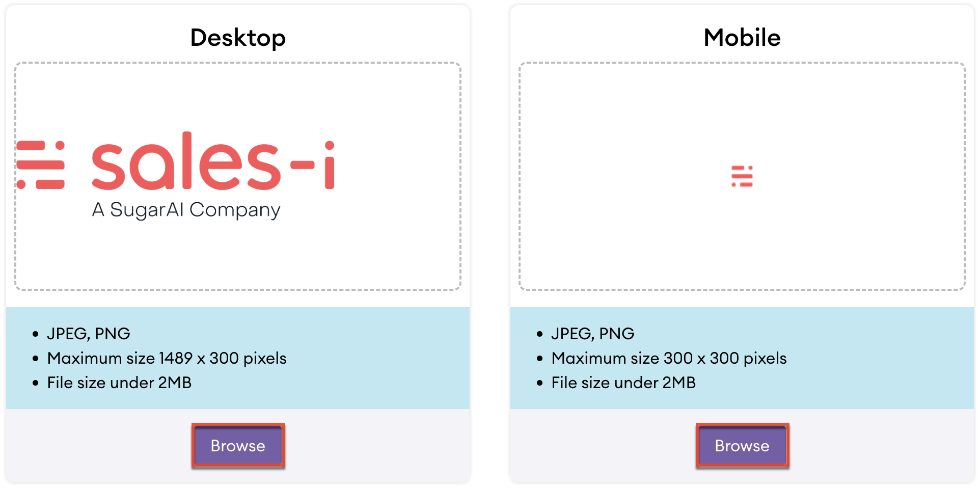Click the 'A SugarAI Company' tagline

[186, 210]
